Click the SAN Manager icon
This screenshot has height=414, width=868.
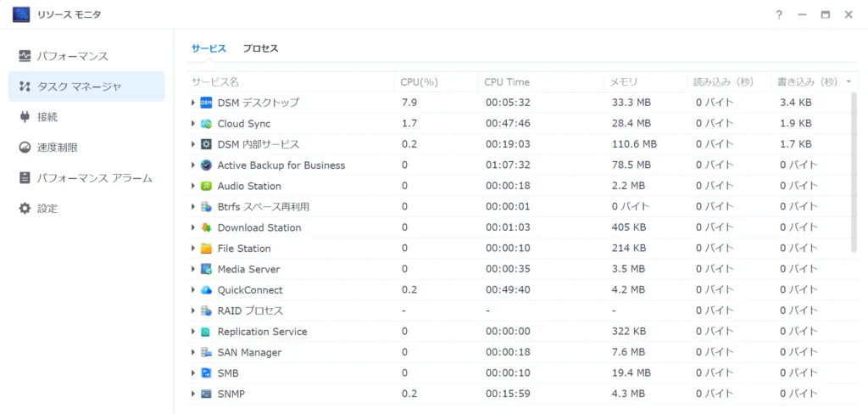[206, 352]
